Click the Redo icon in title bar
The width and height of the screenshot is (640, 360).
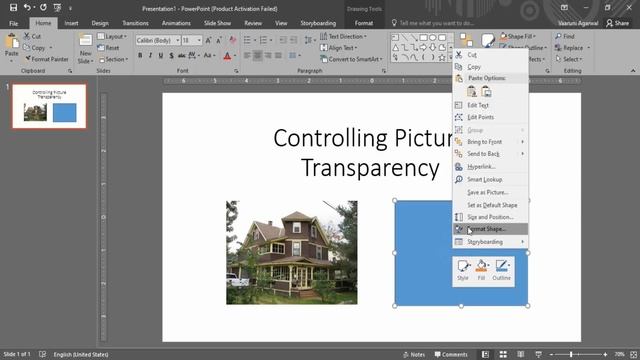43,7
